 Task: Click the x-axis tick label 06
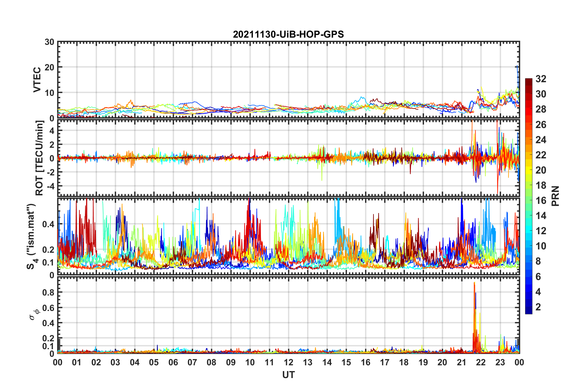[x=173, y=362]
